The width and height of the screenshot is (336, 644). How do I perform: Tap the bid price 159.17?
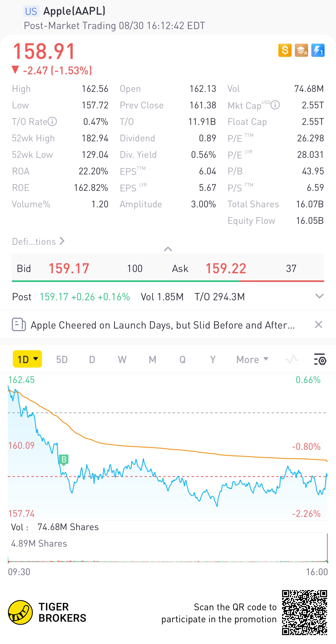pos(69,269)
